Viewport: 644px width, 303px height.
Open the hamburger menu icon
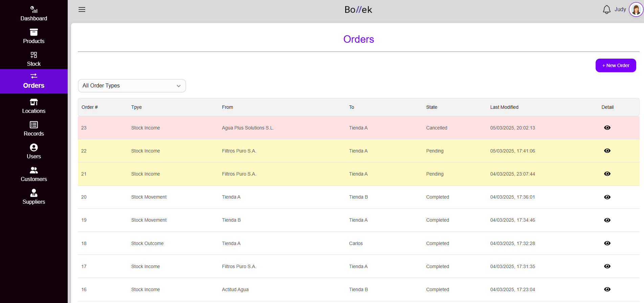point(82,9)
